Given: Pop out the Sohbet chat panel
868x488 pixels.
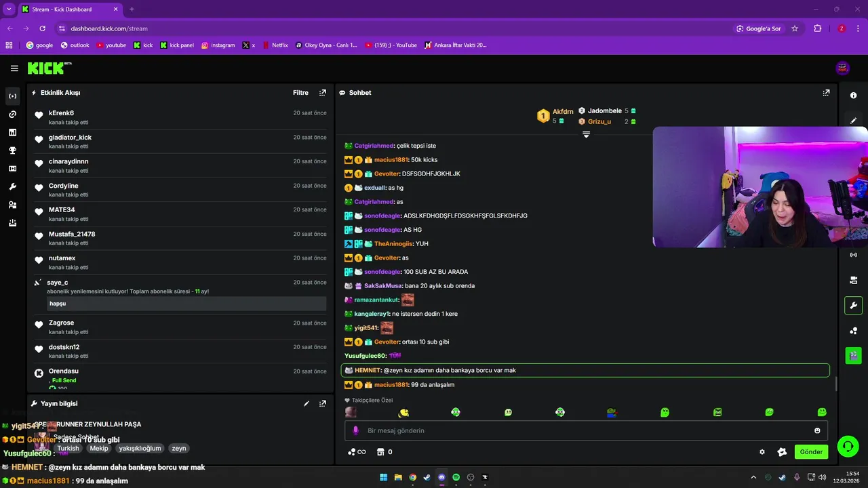Looking at the screenshot, I should 826,93.
